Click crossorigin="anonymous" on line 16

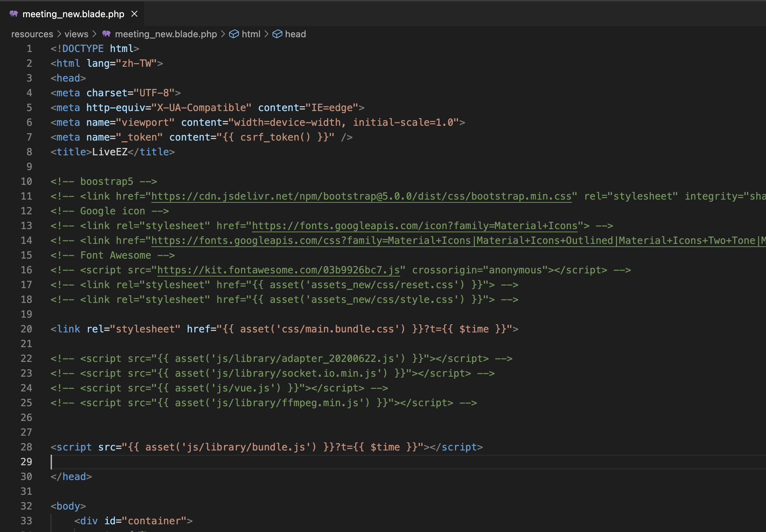[x=480, y=270]
